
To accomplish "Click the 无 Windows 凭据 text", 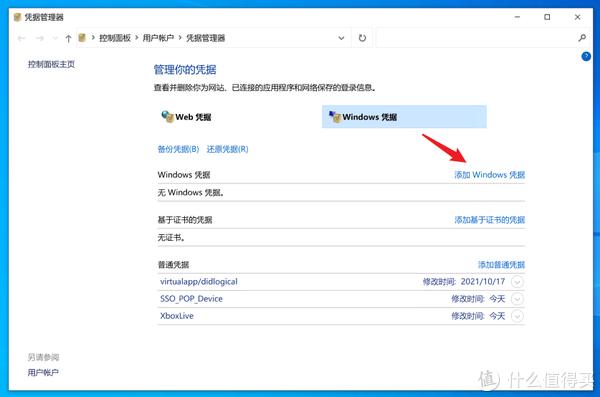I will pos(191,193).
